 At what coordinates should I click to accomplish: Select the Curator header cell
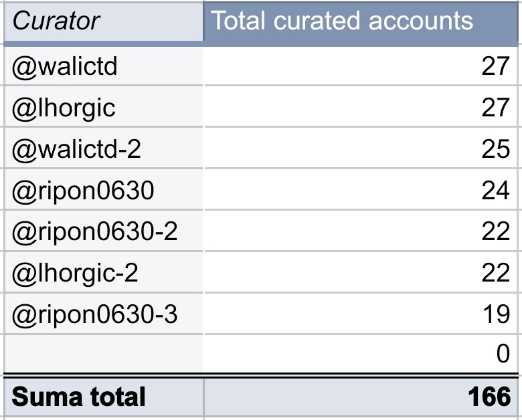[56, 21]
